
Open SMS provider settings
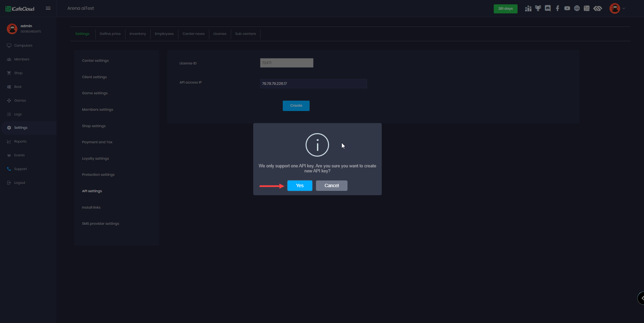(101, 224)
